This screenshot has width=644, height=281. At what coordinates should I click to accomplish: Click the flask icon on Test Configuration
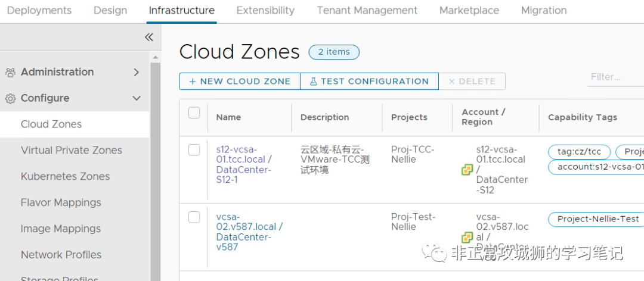click(x=313, y=82)
